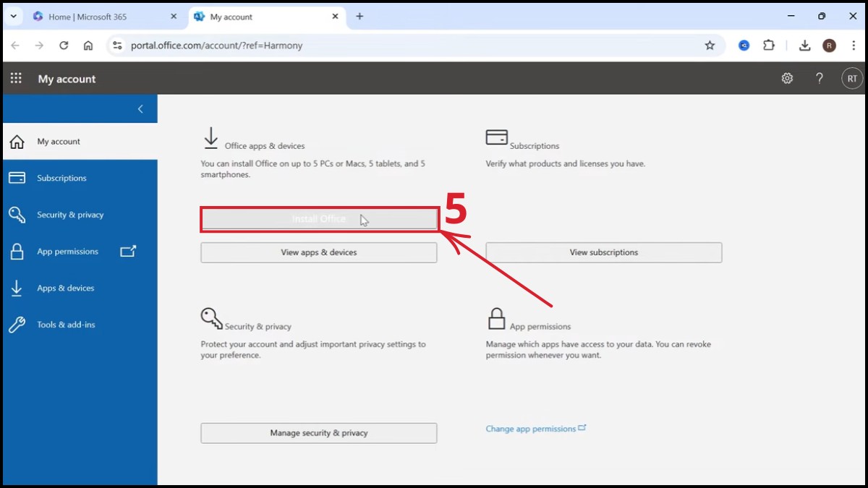Screen dimensions: 868x488
Task: Open the RT account avatar menu
Action: point(852,79)
